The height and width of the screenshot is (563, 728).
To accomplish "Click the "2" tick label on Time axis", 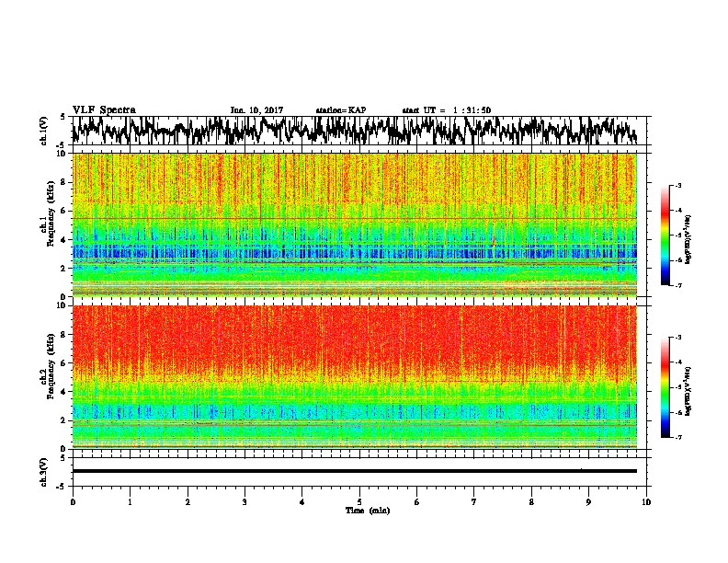I will [x=188, y=502].
